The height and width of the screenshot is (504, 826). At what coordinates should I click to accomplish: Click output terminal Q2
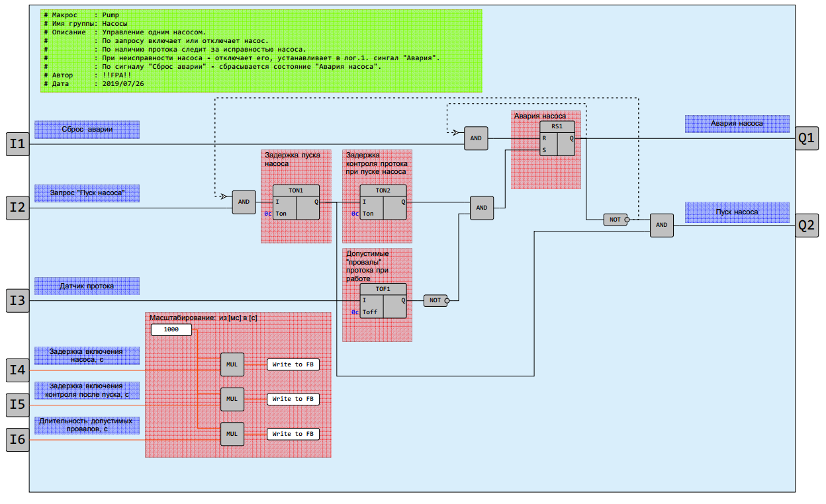point(807,225)
